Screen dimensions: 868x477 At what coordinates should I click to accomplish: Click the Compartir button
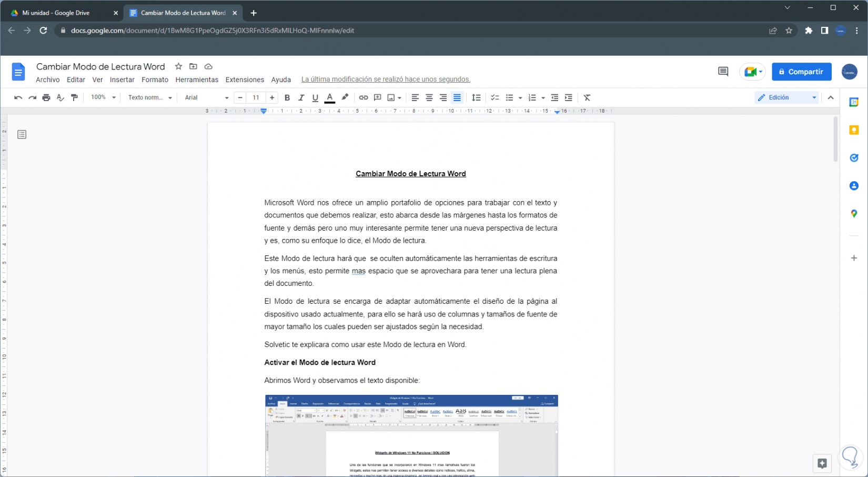[802, 72]
